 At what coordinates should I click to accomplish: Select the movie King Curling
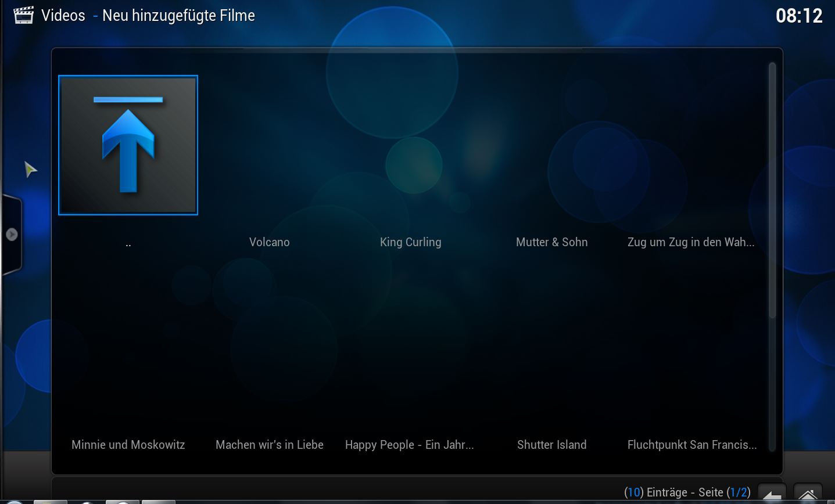pos(410,242)
